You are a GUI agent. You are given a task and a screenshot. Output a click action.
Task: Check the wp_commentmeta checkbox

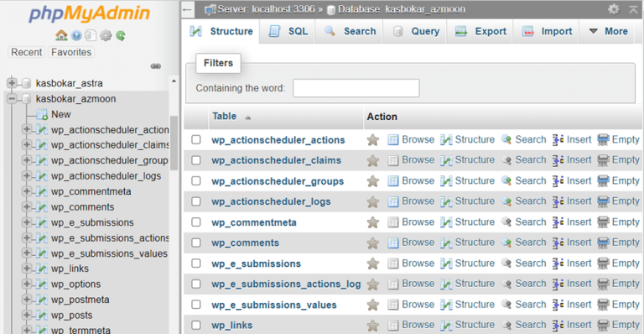tap(196, 222)
